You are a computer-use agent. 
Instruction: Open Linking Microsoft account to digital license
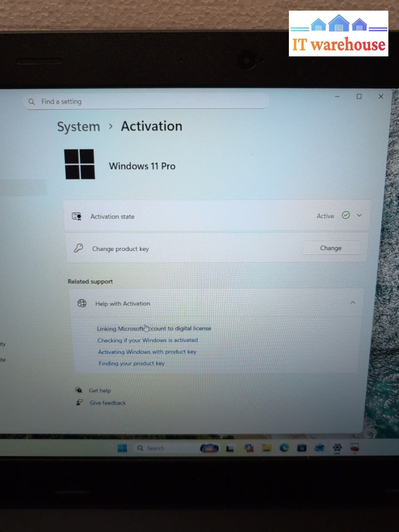point(154,328)
